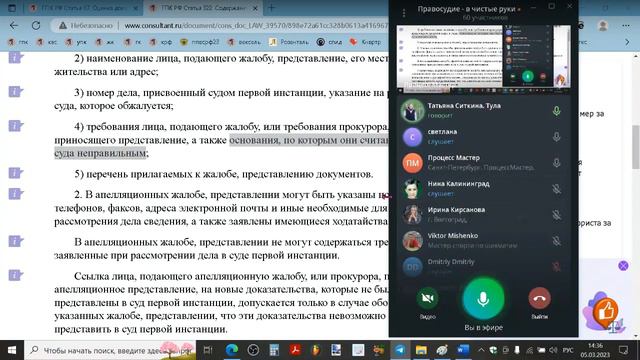Select the microphone icon for Процесс Мастер
Viewport: 640px width, 360px height.
pyautogui.click(x=556, y=163)
